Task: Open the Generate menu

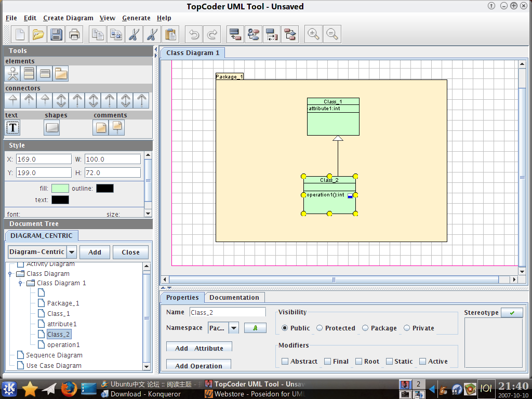Action: tap(136, 18)
